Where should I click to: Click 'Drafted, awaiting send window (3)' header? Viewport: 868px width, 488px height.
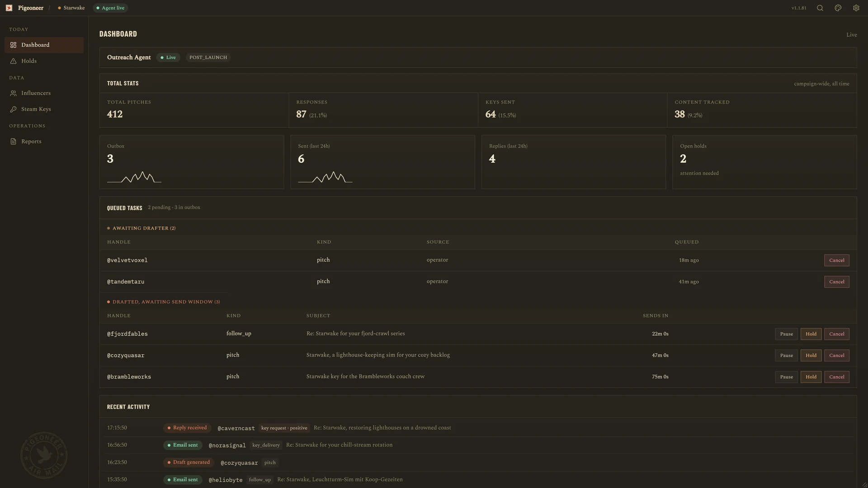tap(164, 302)
